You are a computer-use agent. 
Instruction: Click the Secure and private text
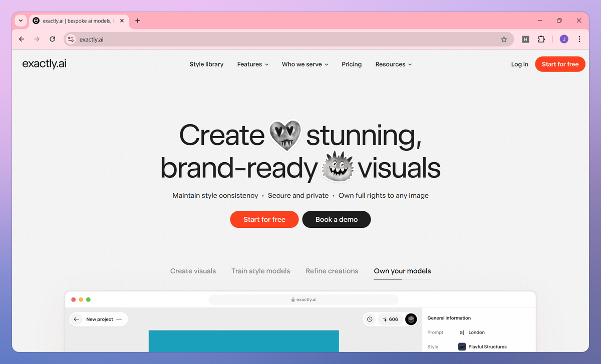point(298,195)
